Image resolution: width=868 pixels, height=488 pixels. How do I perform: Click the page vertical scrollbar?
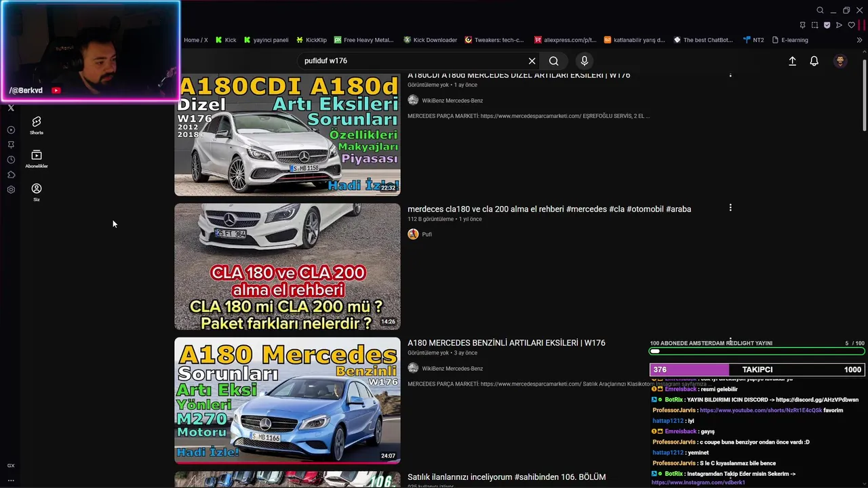click(x=865, y=95)
